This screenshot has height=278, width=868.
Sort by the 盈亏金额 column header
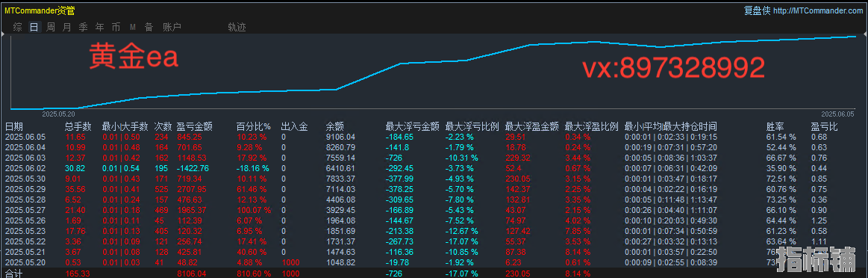pos(194,127)
